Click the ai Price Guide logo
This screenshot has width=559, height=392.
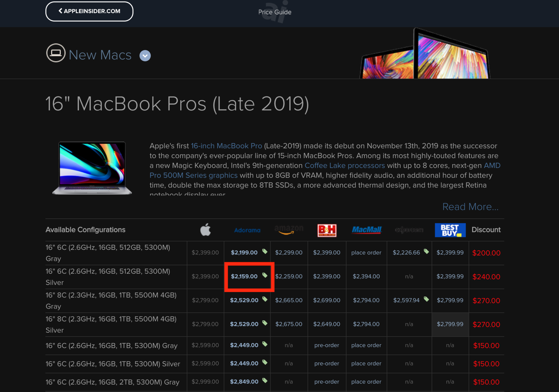(275, 12)
